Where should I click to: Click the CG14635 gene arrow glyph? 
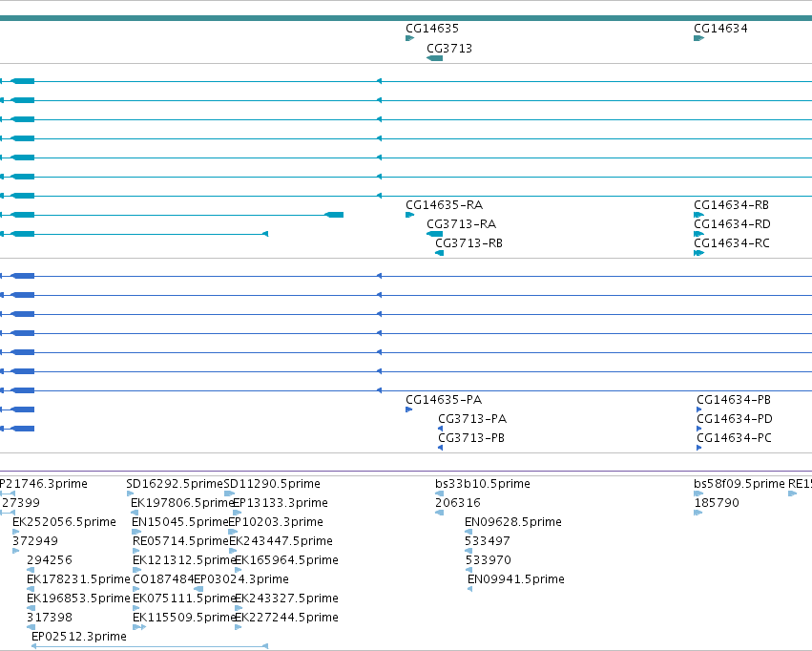click(409, 38)
